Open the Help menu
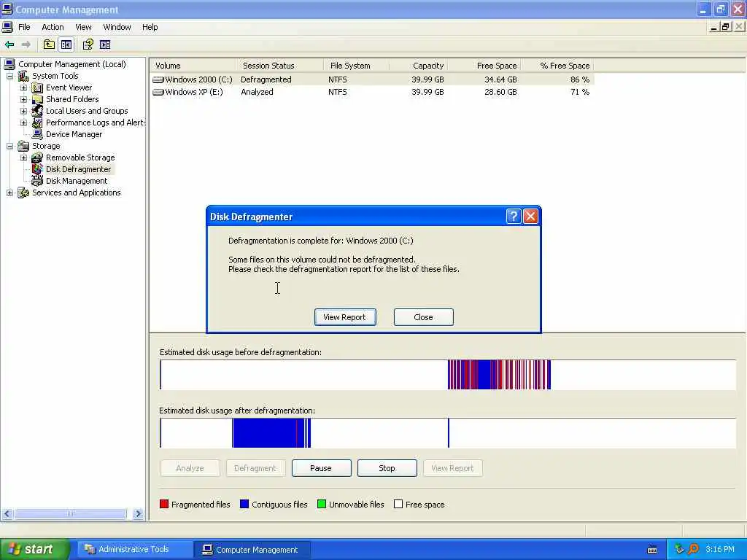The image size is (747, 560). pyautogui.click(x=150, y=27)
